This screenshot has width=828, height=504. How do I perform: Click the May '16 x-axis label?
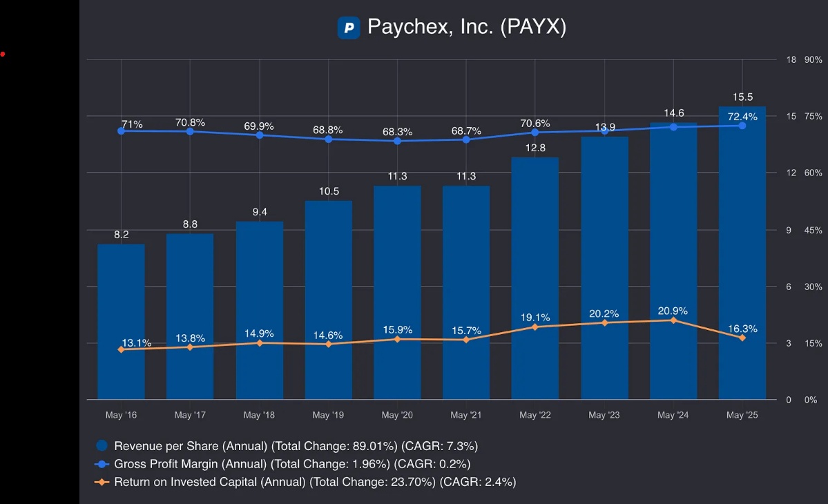[121, 415]
